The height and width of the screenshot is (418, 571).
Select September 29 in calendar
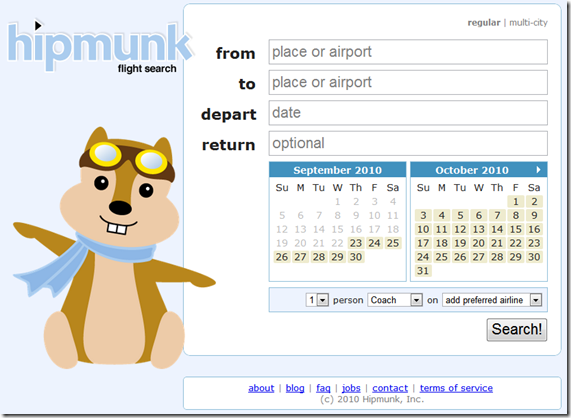pos(338,257)
